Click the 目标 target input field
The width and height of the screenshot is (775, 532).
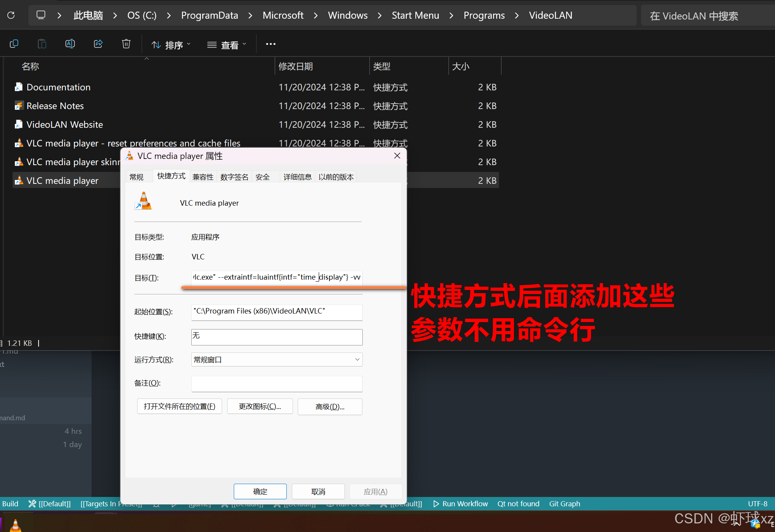click(277, 277)
